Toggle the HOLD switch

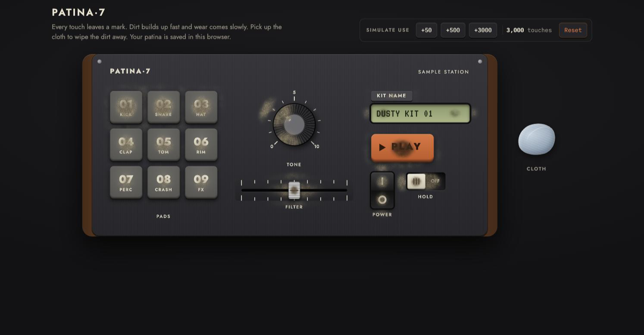(425, 182)
